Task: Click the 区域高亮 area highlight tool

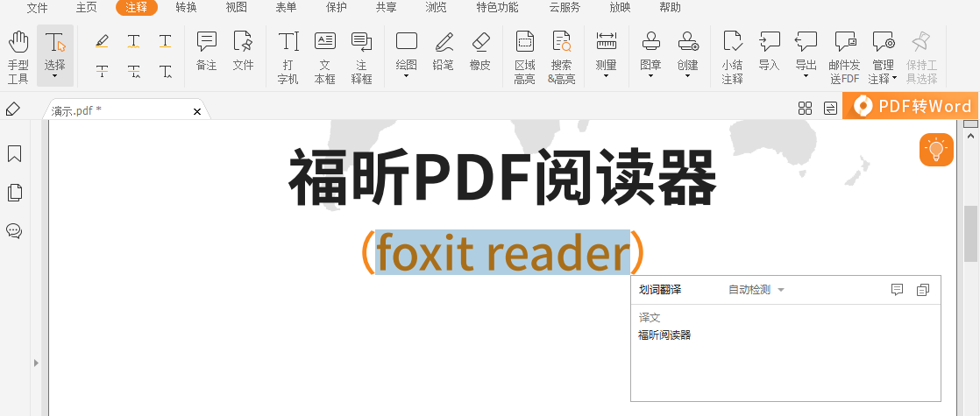Action: [524, 57]
